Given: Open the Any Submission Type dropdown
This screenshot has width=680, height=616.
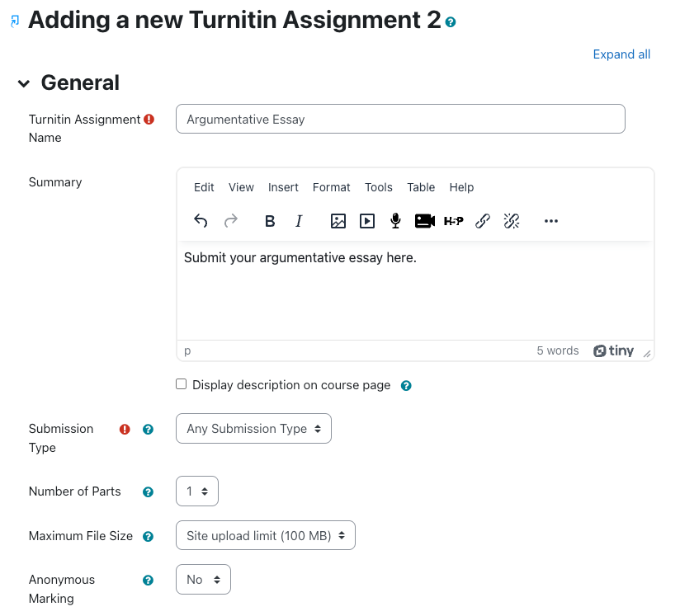Looking at the screenshot, I should pos(253,428).
